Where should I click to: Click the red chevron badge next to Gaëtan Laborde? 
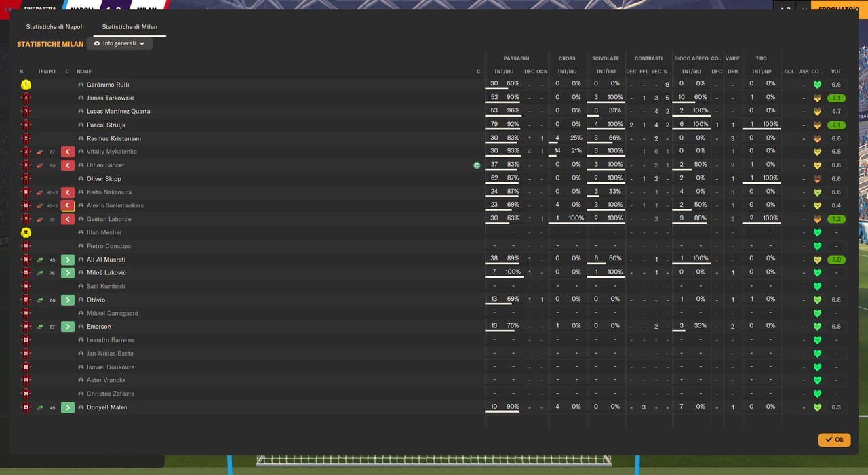click(68, 219)
